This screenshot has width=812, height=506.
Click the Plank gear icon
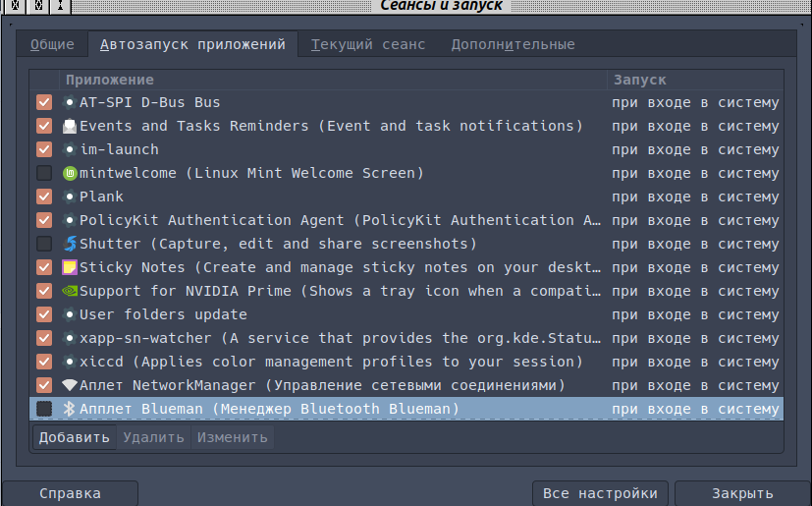pos(70,197)
